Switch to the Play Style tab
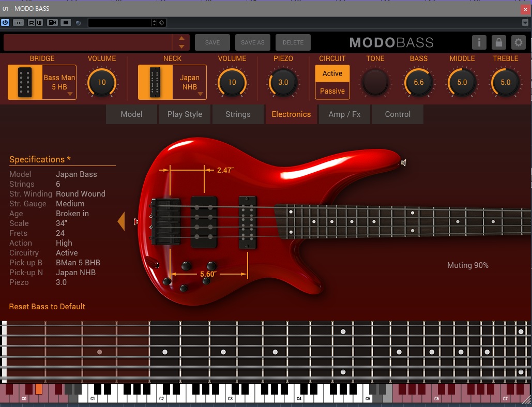This screenshot has height=407, width=532. [x=185, y=114]
